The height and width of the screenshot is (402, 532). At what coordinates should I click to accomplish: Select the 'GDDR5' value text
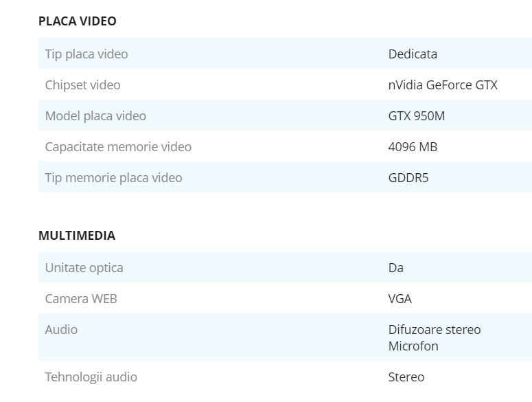408,177
